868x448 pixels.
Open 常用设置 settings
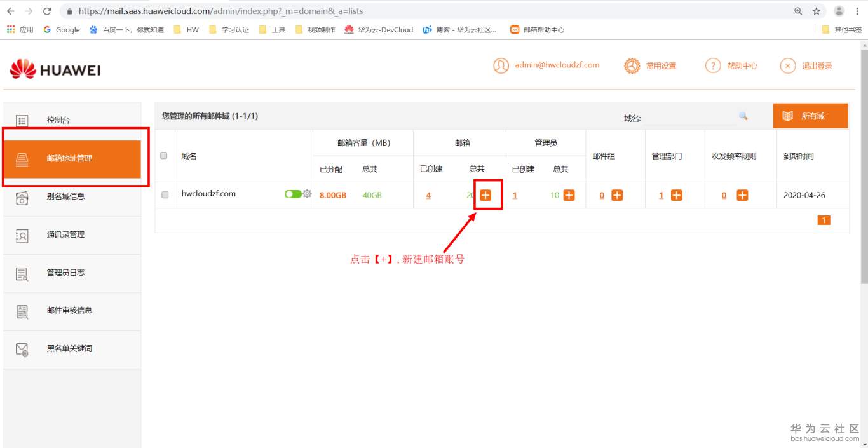(650, 65)
